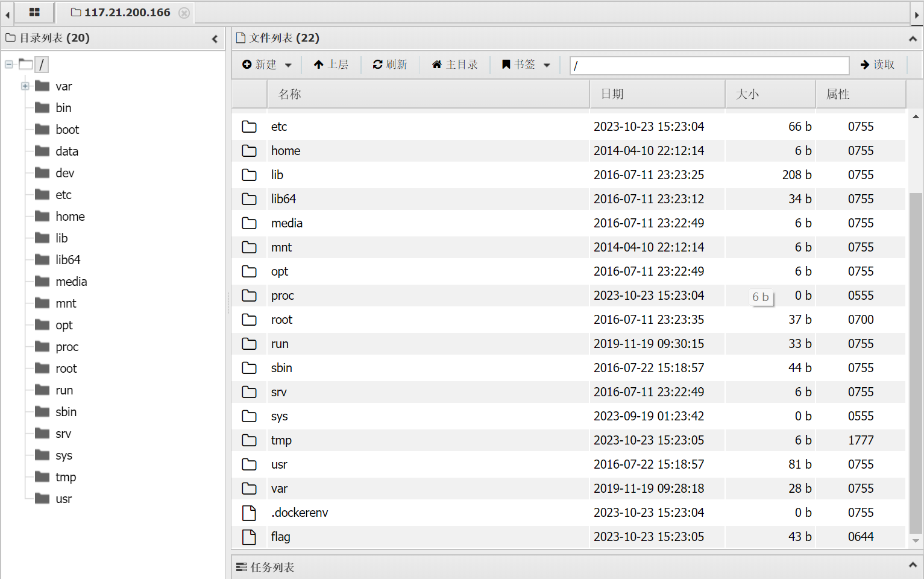Image resolution: width=924 pixels, height=579 pixels.
Task: Select sbin folder in directory tree
Action: (x=66, y=412)
